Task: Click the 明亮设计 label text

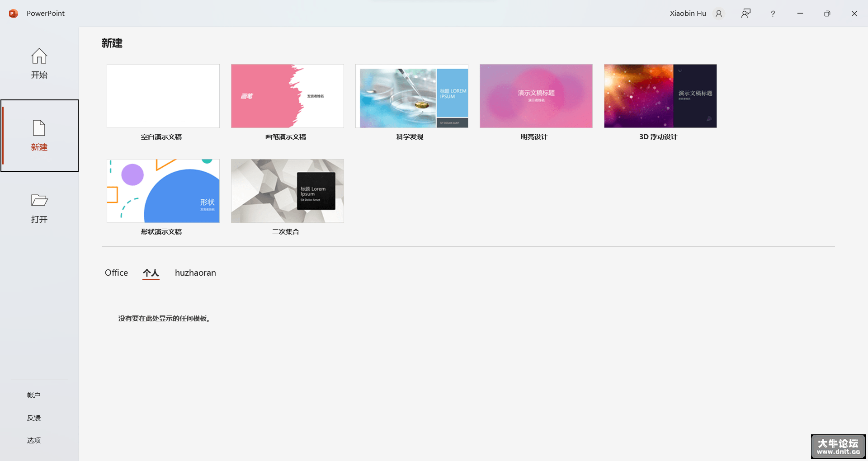Action: [534, 137]
